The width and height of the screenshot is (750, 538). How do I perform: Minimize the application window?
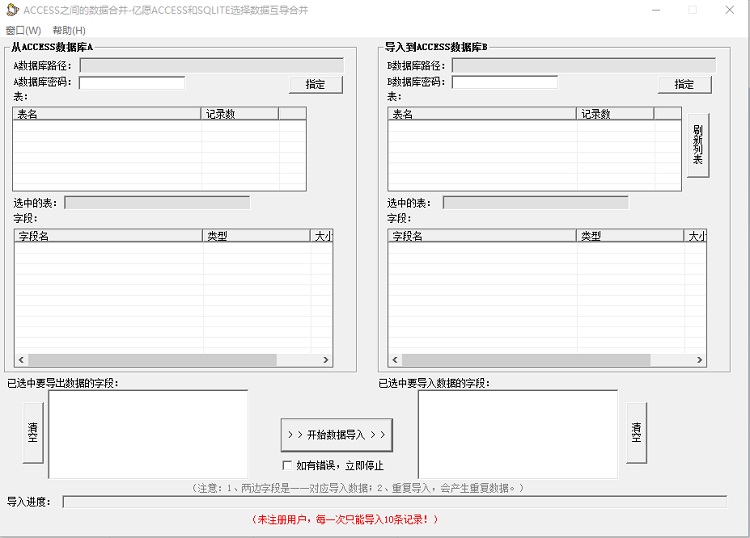pyautogui.click(x=656, y=10)
